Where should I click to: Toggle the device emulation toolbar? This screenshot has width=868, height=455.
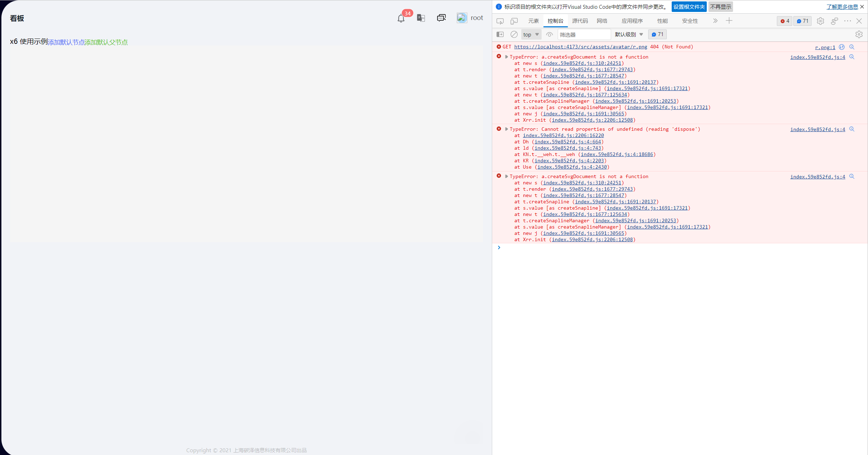pos(514,21)
